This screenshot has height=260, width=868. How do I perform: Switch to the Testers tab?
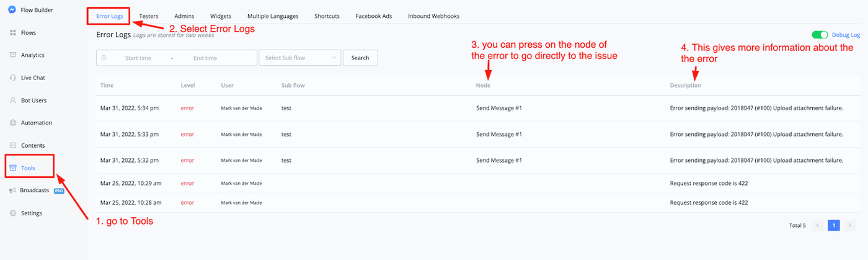point(149,16)
